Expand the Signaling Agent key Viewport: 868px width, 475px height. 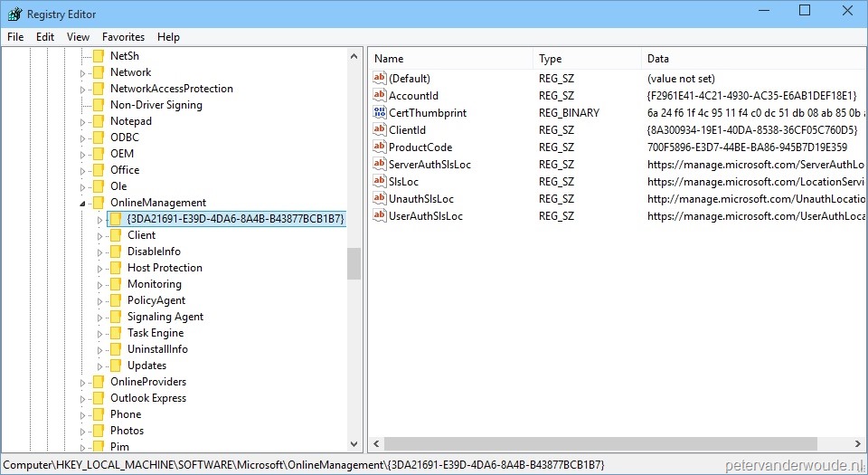click(99, 318)
